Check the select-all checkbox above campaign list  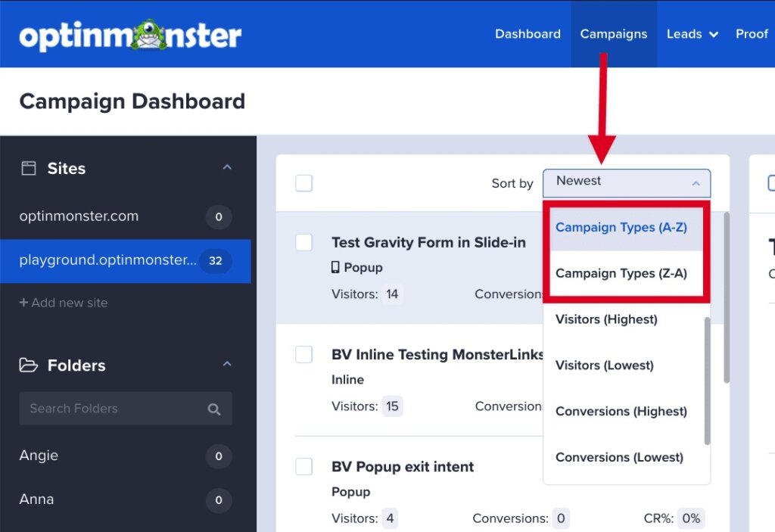pos(303,182)
